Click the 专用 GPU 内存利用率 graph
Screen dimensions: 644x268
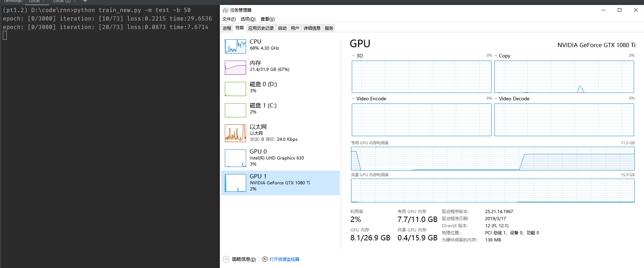point(493,159)
